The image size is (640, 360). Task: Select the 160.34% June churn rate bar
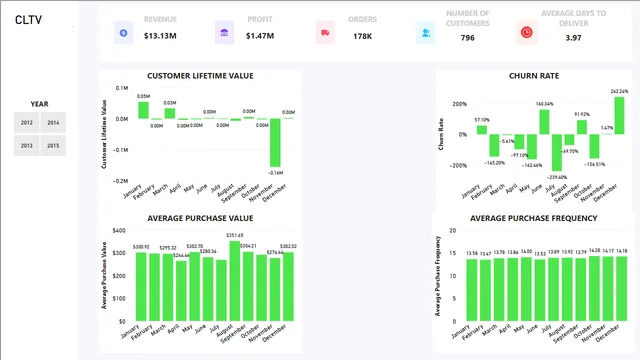544,122
